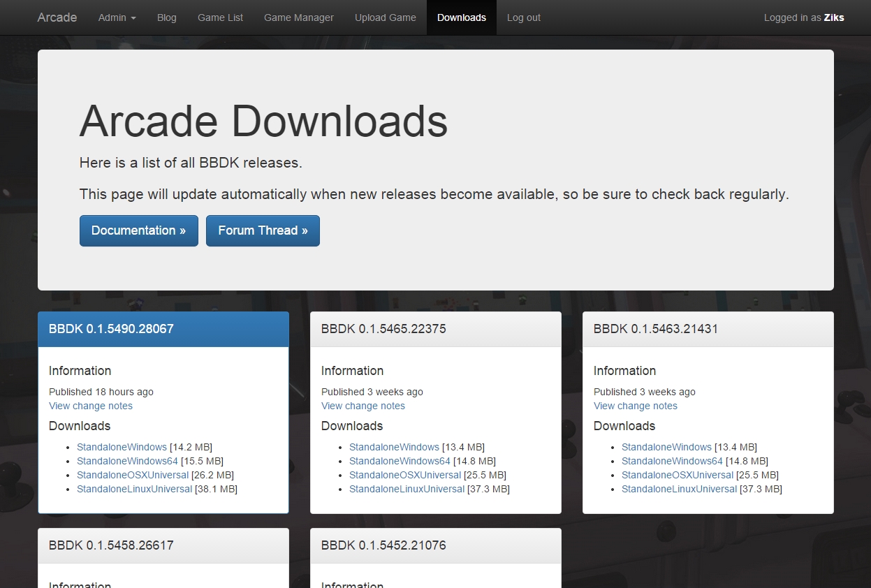This screenshot has width=871, height=588.
Task: Download StandaloneLinuxUniversal from BBDK 0.1.5465.22375
Action: click(407, 489)
